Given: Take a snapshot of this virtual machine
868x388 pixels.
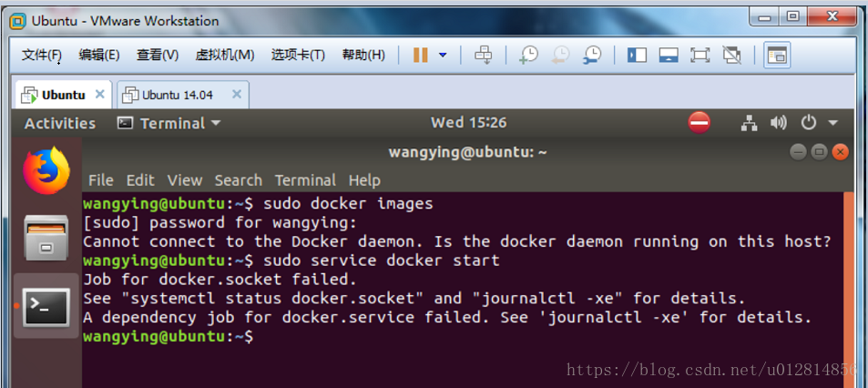Looking at the screenshot, I should tap(528, 55).
